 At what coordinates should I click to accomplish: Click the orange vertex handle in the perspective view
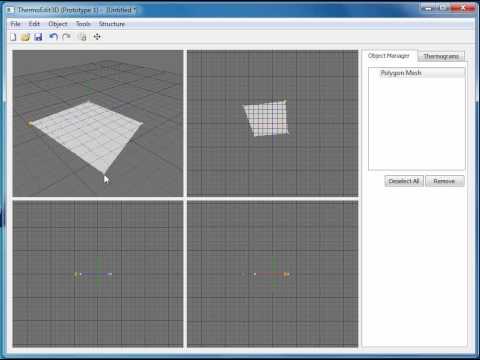30,124
